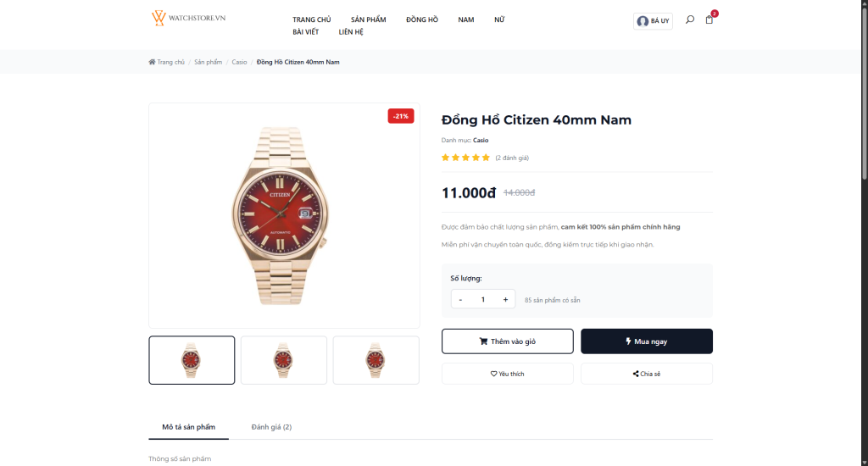Switch to the Đánh giá (2) tab
The image size is (868, 466).
(x=271, y=427)
